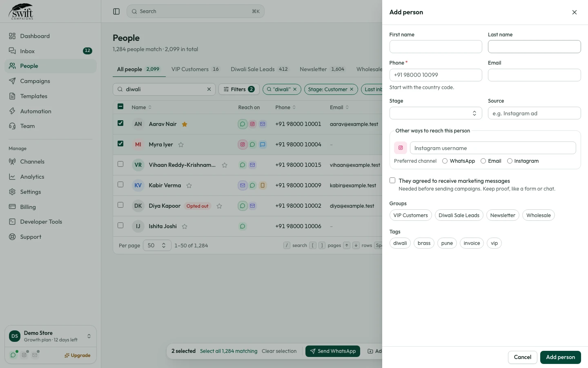Toggle the select-all header checkbox
The image size is (588, 368).
point(120,107)
